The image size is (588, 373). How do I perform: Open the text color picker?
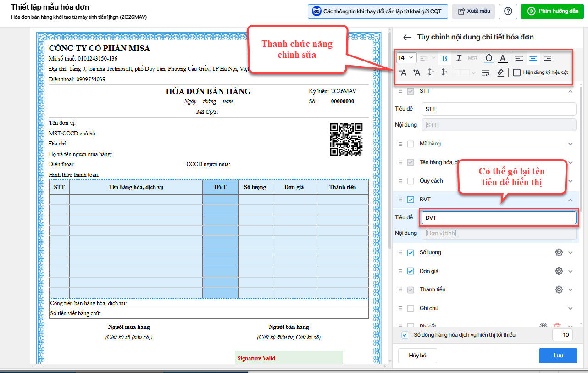coord(503,58)
